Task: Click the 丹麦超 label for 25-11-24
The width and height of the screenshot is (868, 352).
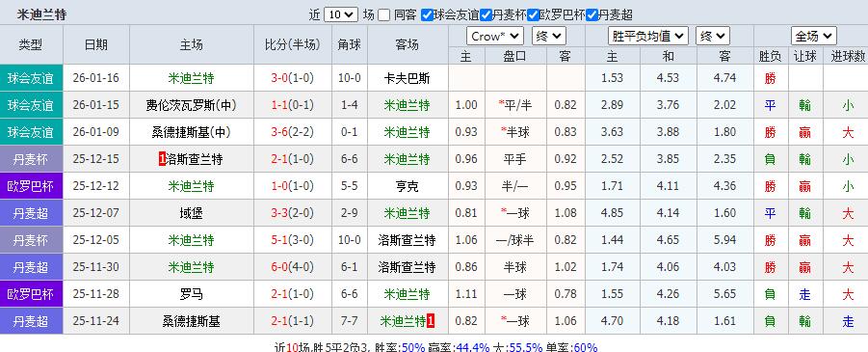Action: pyautogui.click(x=31, y=321)
